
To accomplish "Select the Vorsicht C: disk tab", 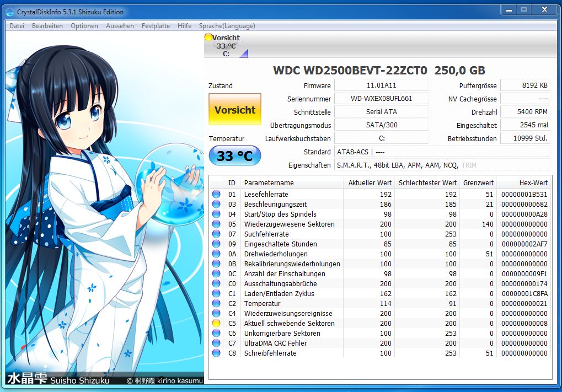I will click(x=226, y=46).
